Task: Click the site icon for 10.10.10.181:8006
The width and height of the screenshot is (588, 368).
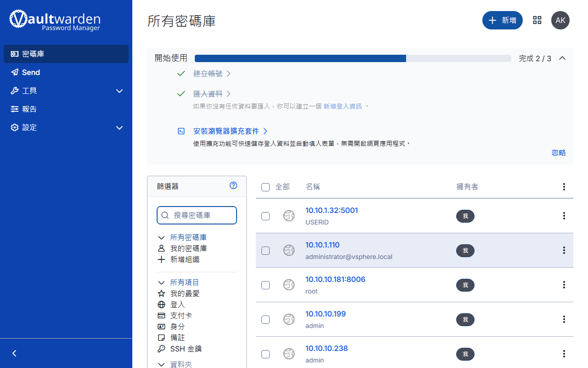Action: click(x=289, y=285)
